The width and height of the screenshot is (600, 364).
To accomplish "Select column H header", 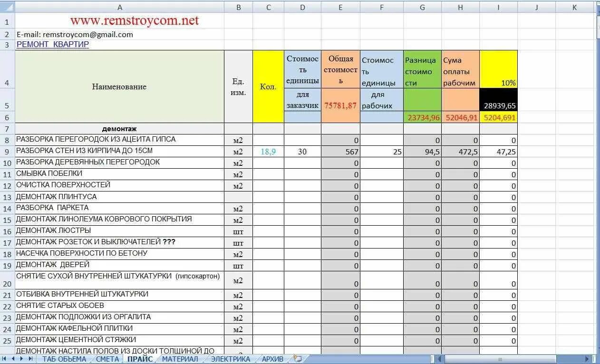I will tap(460, 7).
